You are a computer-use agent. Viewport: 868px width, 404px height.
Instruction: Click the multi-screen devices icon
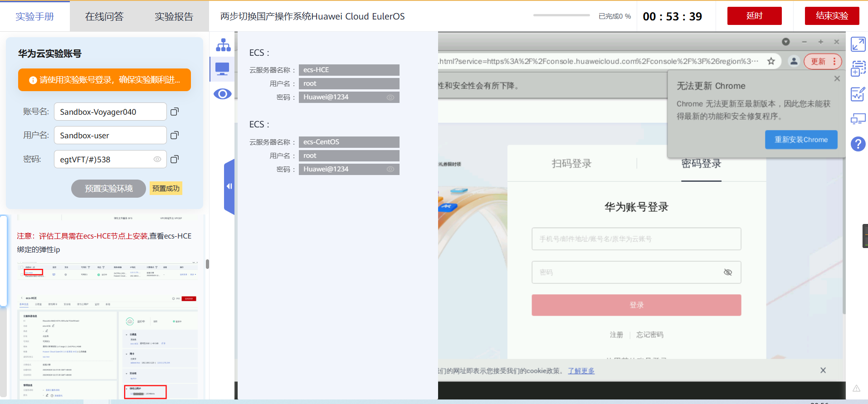click(858, 119)
